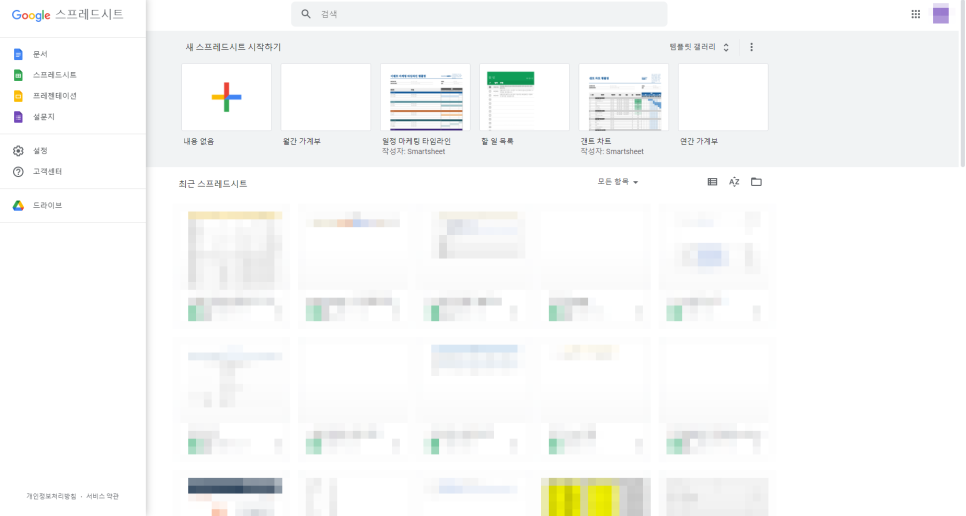Switch to list view icon
Screen dimensions: 966x516
pos(712,182)
